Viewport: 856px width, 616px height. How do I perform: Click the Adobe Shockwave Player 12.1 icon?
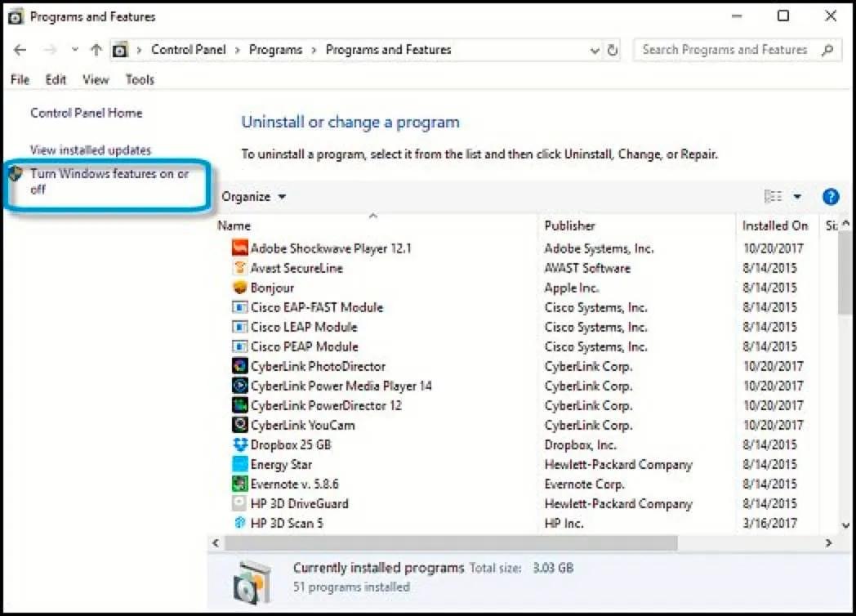pyautogui.click(x=239, y=248)
